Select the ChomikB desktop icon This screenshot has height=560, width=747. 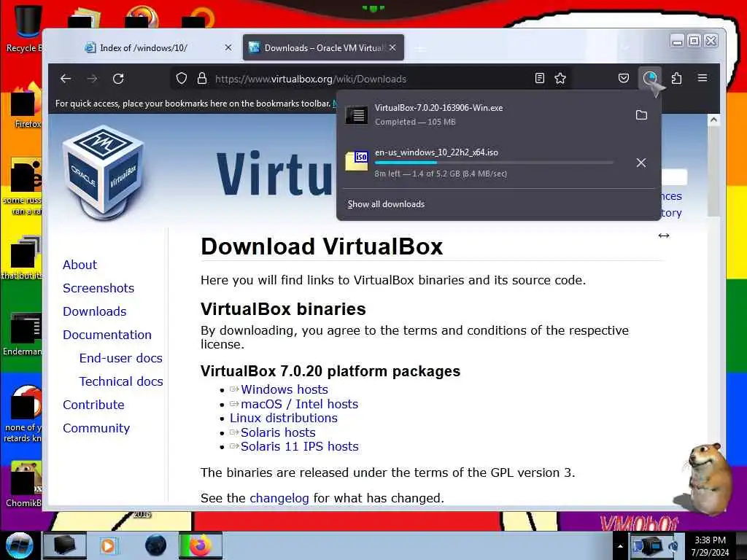click(x=24, y=484)
